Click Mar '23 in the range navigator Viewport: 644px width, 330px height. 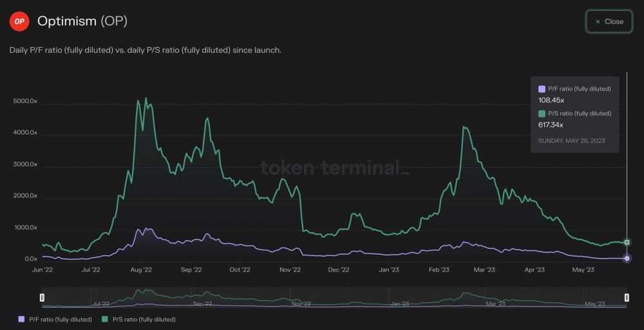[x=495, y=304]
